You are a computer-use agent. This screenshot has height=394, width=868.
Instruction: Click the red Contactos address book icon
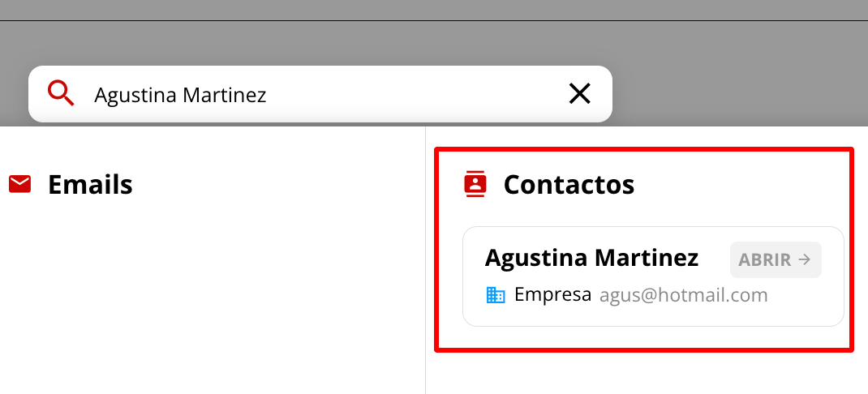coord(475,185)
